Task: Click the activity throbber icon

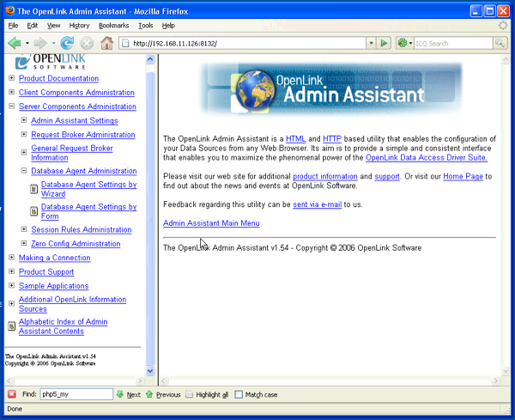Action: 503,25
